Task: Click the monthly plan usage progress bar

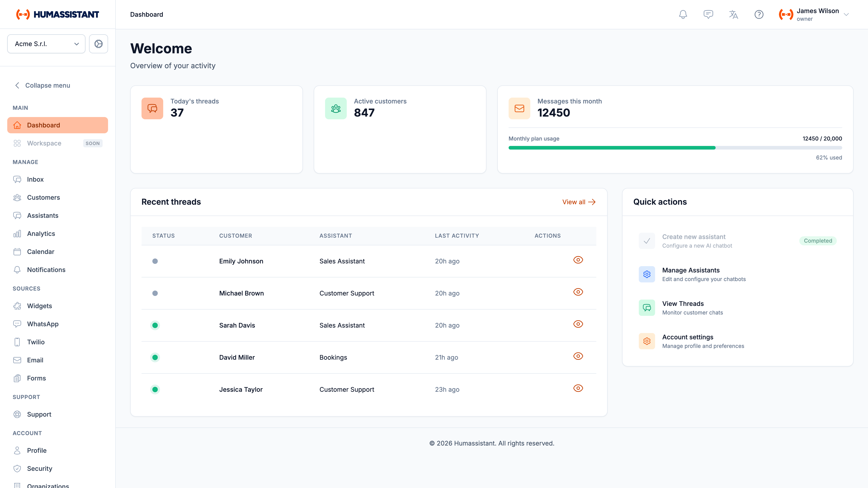Action: 675,148
